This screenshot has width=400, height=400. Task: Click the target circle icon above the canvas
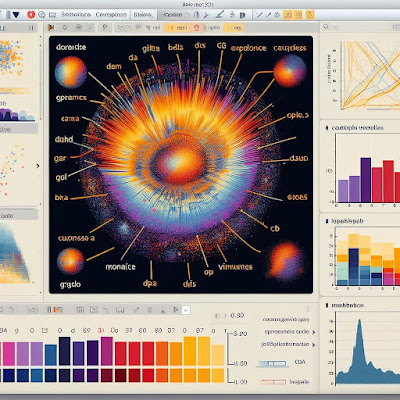tap(79, 27)
